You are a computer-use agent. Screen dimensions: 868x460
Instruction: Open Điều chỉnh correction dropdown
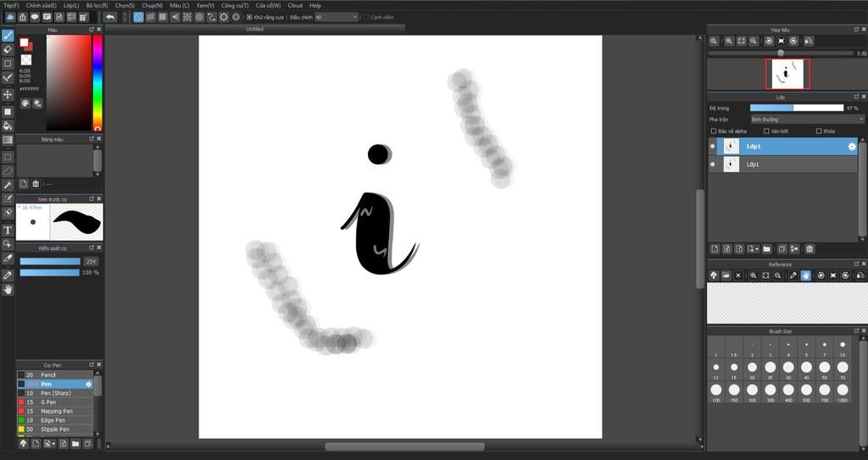(x=337, y=17)
